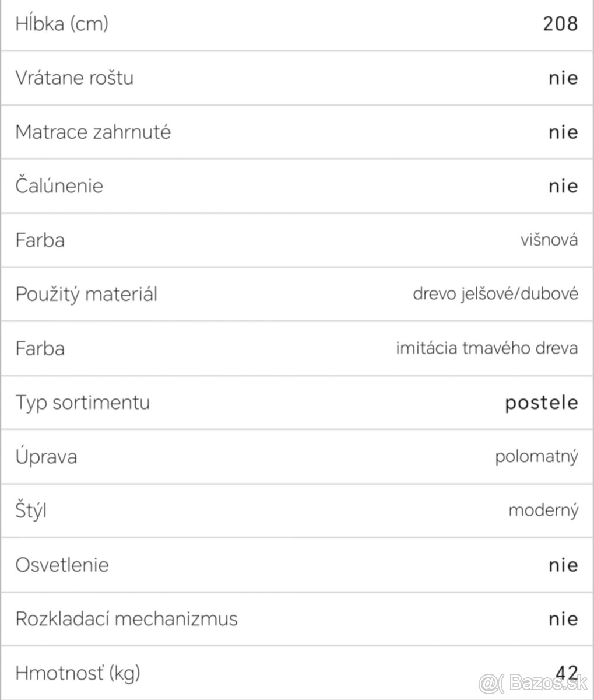Click the "imitácia tmavého dreva" value
The width and height of the screenshot is (594, 700).
click(487, 348)
